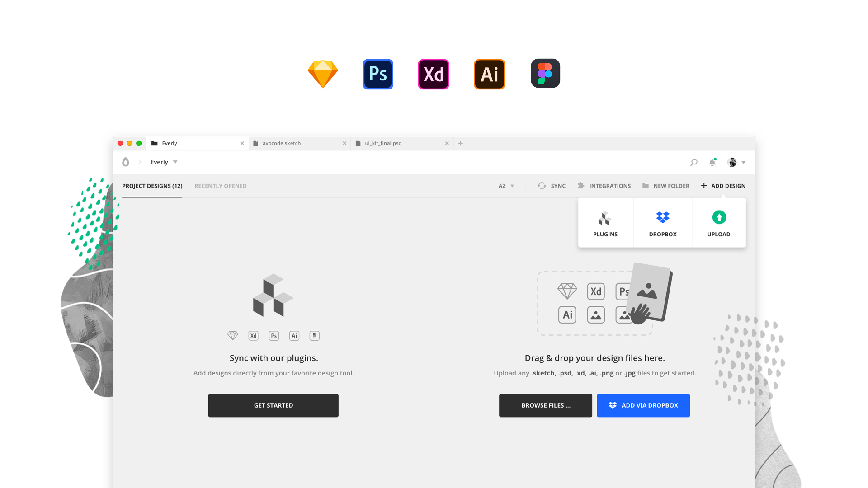The height and width of the screenshot is (488, 868).
Task: Open notifications bell
Action: [712, 162]
